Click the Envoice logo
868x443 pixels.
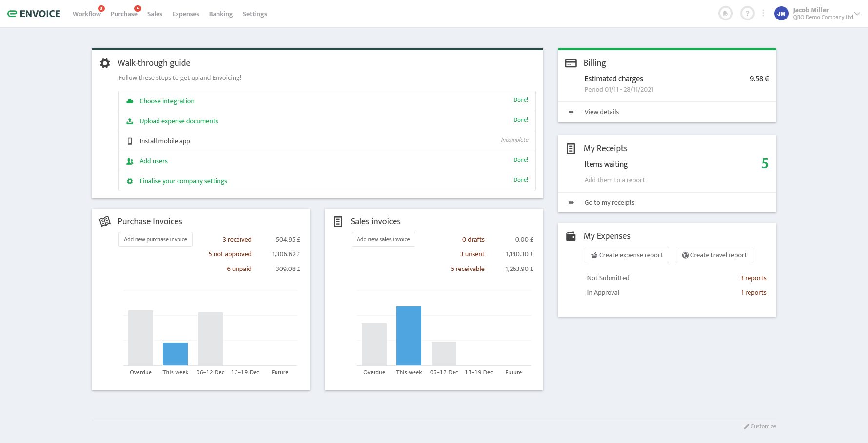34,14
